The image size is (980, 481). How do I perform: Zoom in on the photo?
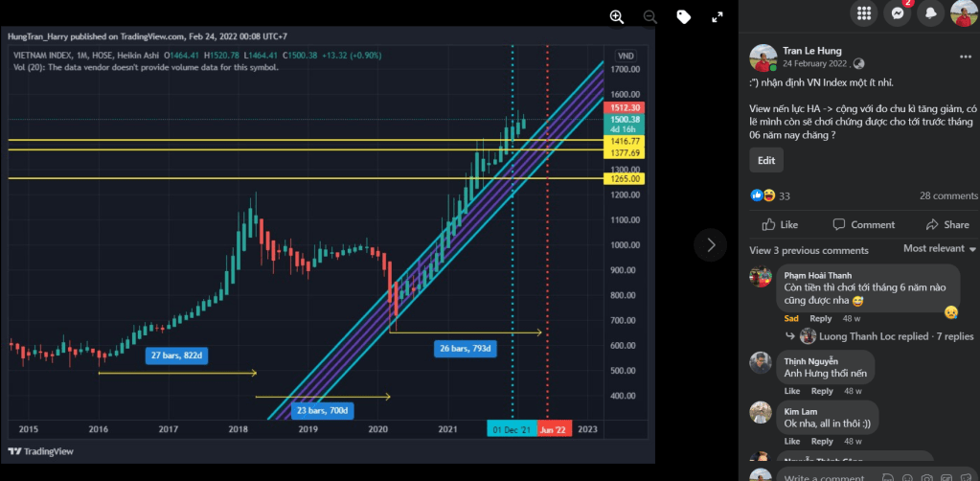point(617,17)
